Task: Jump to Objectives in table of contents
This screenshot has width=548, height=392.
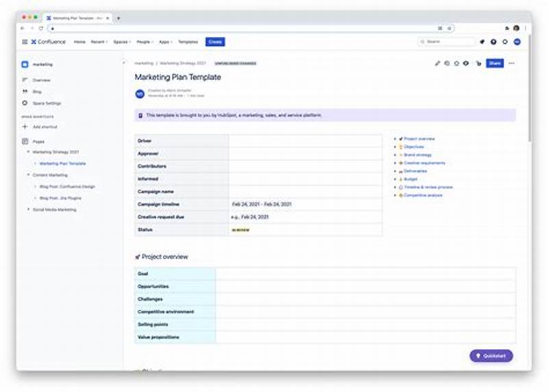Action: (414, 147)
